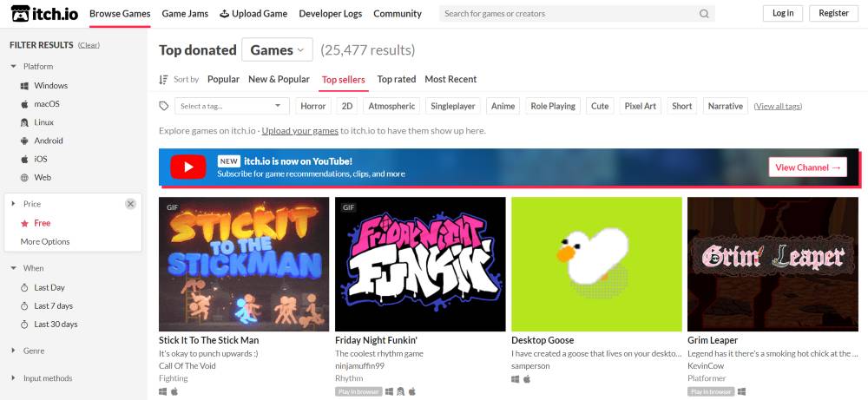Select the Free price filter
868x400 pixels.
(42, 224)
